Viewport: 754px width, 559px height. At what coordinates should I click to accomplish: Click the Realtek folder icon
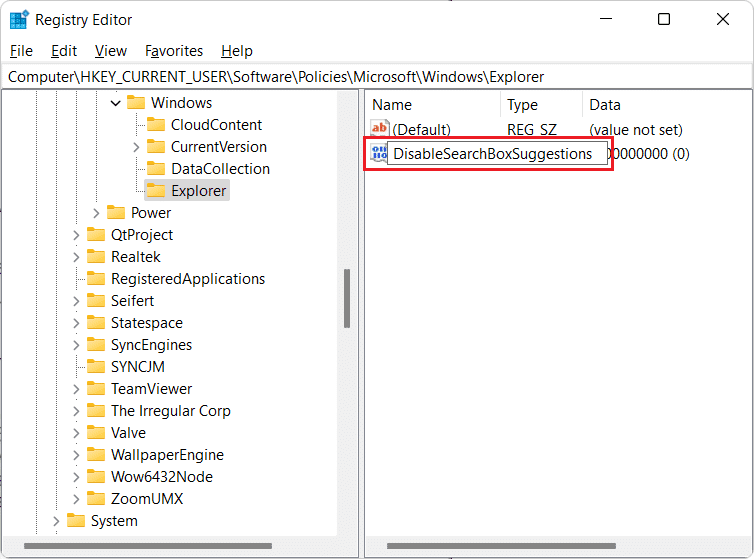96,256
